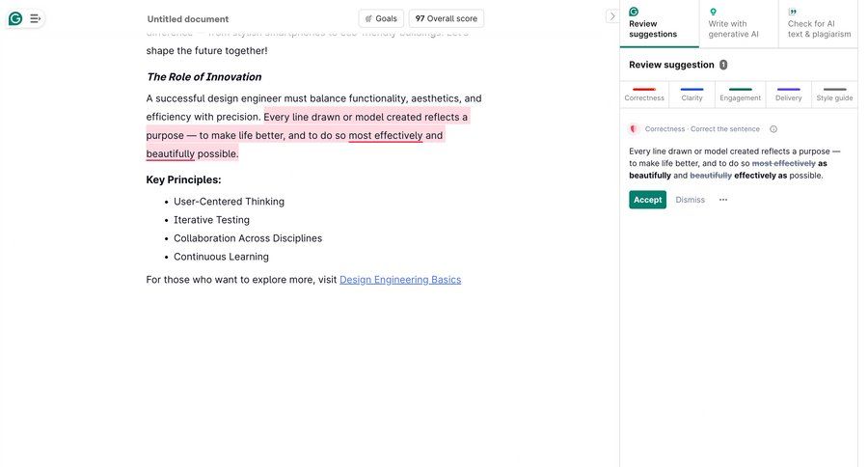Switch to Write with generative AI tab
This screenshot has height=467, width=868.
pos(739,24)
